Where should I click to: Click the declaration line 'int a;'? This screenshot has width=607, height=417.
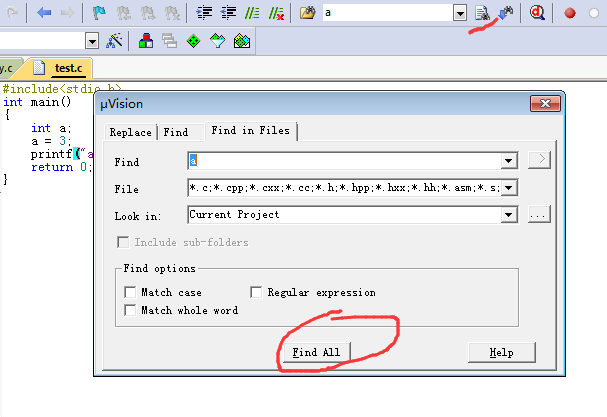click(x=51, y=128)
